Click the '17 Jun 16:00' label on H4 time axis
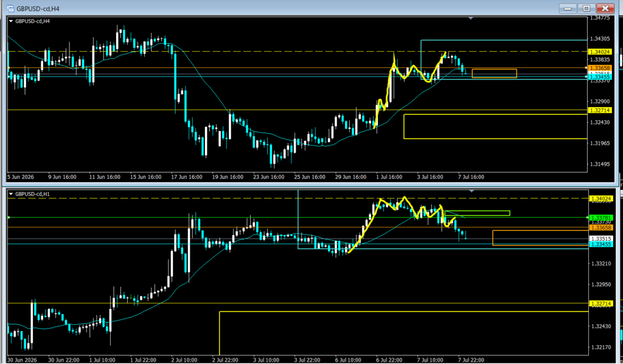This screenshot has height=364, width=623. tap(187, 177)
